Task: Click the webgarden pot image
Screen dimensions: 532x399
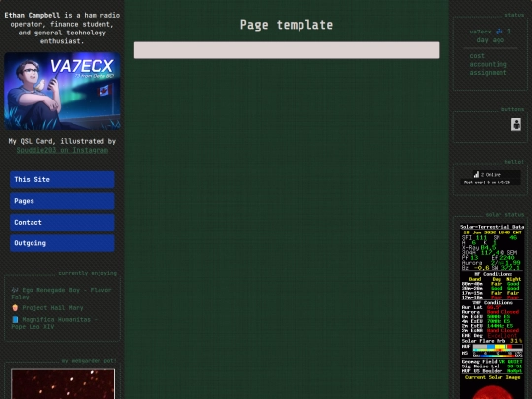Action: click(63, 384)
